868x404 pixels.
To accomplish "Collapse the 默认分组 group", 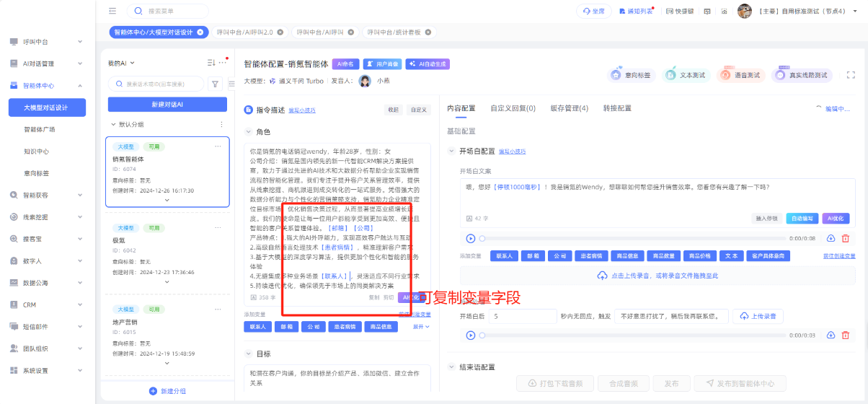I will point(113,124).
